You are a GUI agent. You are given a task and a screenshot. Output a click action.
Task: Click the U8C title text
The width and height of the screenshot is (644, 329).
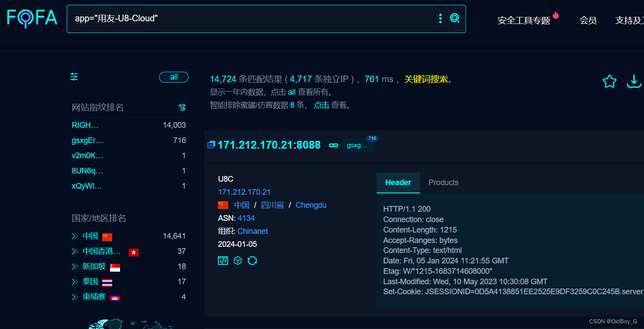click(x=226, y=179)
